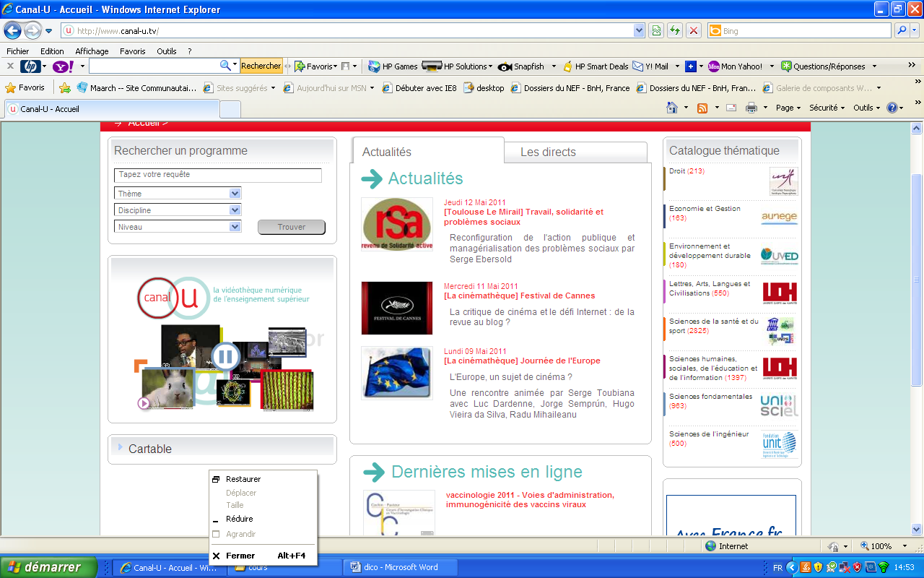Expand the address bar URL history dropdown
This screenshot has height=578, width=924.
click(639, 31)
